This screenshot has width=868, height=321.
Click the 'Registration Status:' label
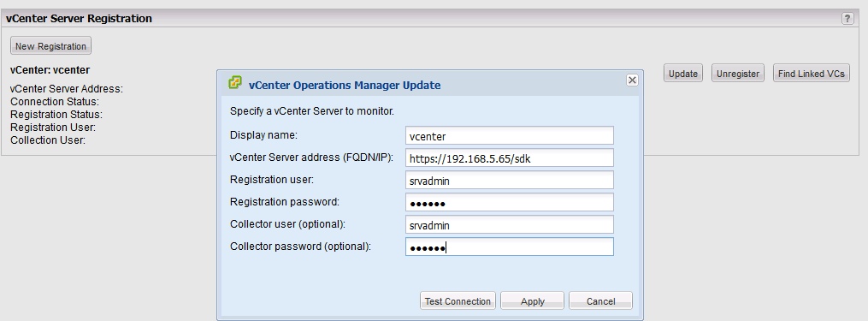(56, 114)
